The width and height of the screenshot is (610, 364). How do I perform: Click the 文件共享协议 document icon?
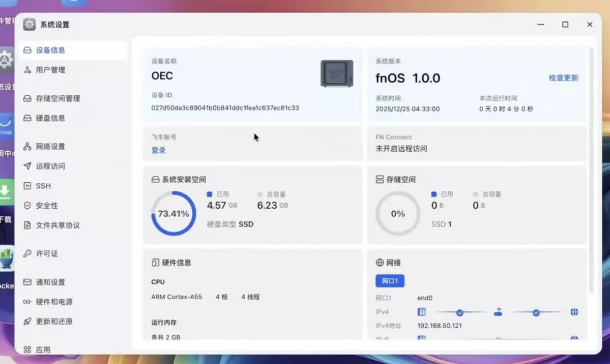pos(27,225)
